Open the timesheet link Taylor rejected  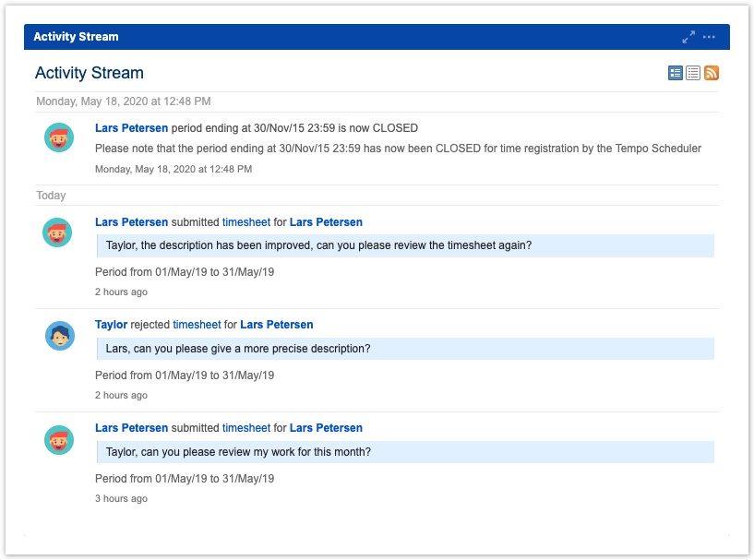(197, 325)
